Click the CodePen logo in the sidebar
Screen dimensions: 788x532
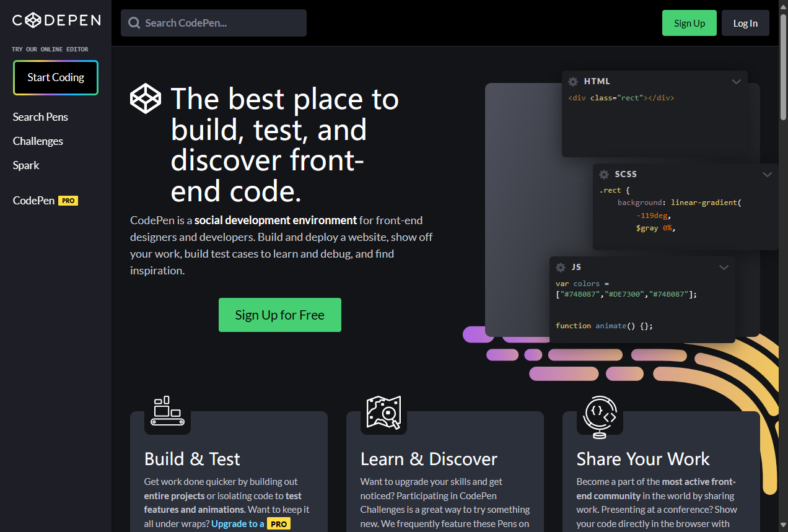[x=56, y=20]
